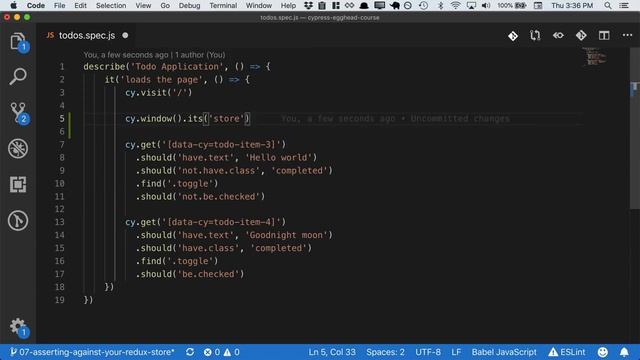Click line number 7 in gutter

62,144
